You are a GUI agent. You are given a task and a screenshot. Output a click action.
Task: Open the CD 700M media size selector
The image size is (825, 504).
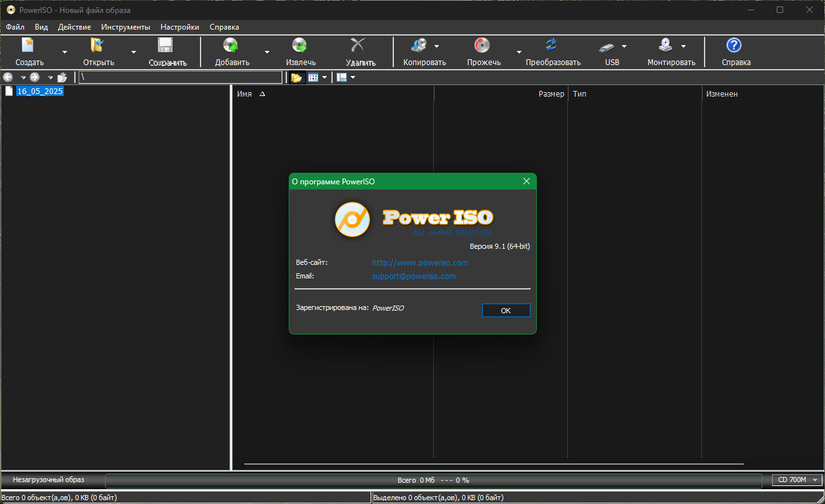[797, 480]
